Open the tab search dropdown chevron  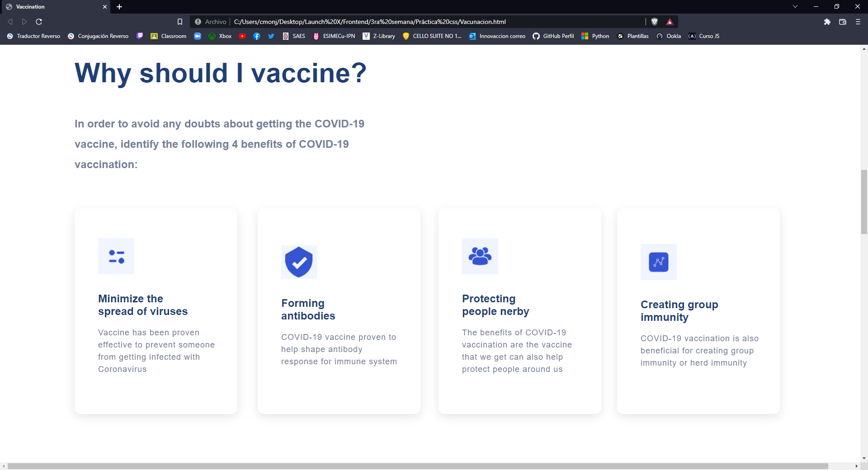(x=795, y=6)
